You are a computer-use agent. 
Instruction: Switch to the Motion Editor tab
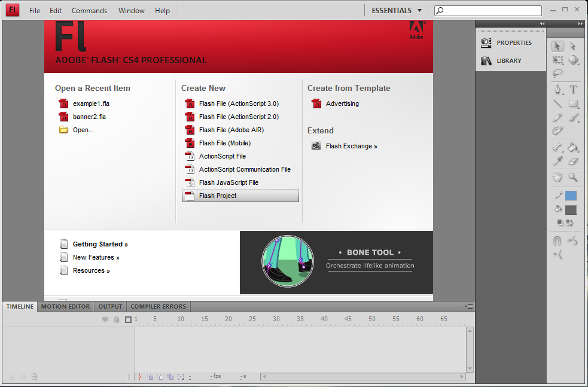coord(66,306)
